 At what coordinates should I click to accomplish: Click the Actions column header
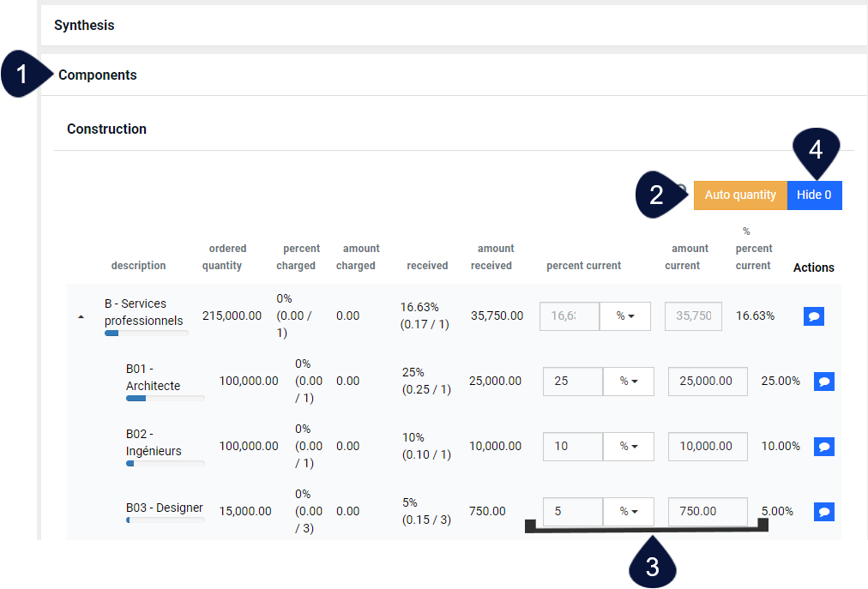click(x=812, y=267)
